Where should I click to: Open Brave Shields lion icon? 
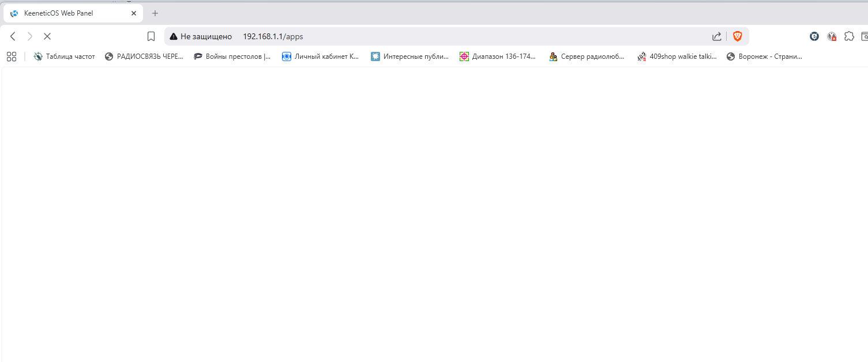(737, 36)
